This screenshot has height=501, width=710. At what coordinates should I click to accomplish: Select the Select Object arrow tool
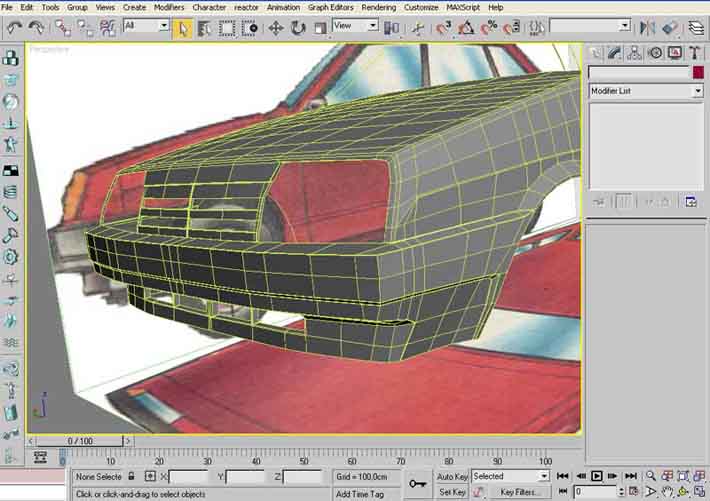coord(183,28)
